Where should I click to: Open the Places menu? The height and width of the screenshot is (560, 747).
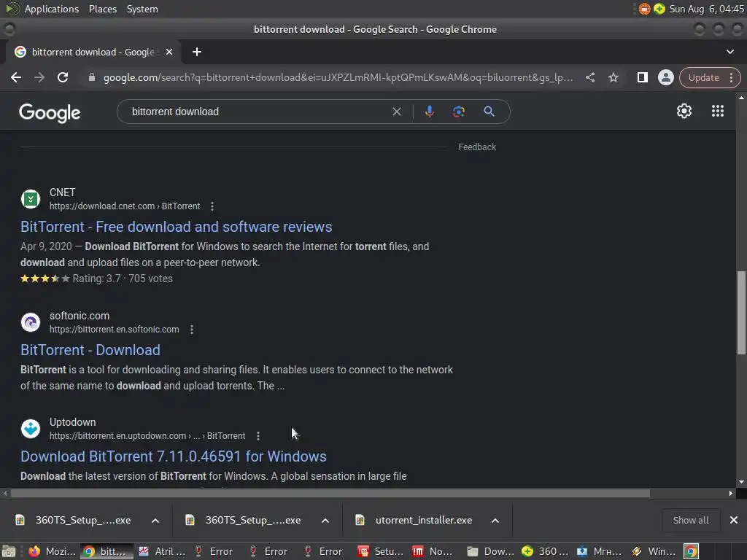102,9
